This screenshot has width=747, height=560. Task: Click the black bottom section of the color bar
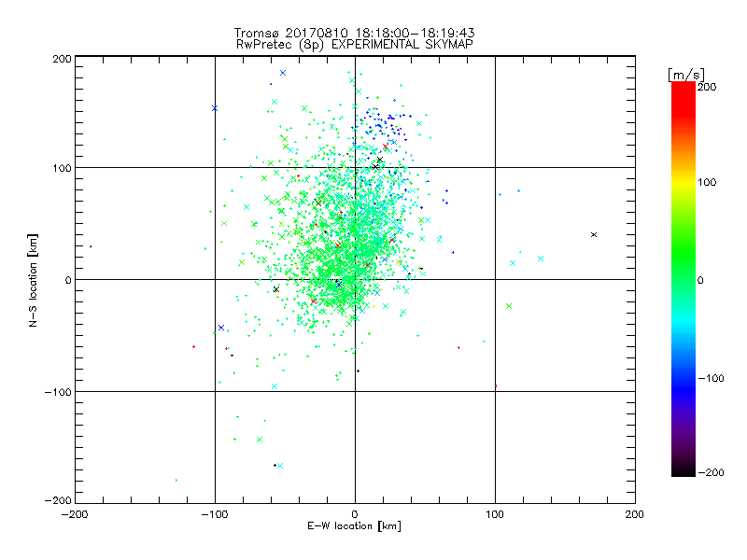[x=684, y=469]
